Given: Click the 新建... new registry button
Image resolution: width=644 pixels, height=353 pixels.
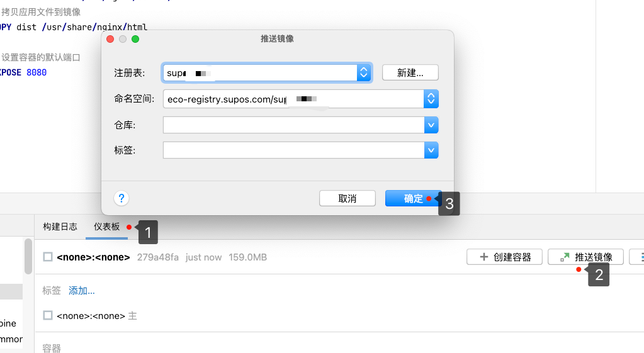Looking at the screenshot, I should (410, 73).
